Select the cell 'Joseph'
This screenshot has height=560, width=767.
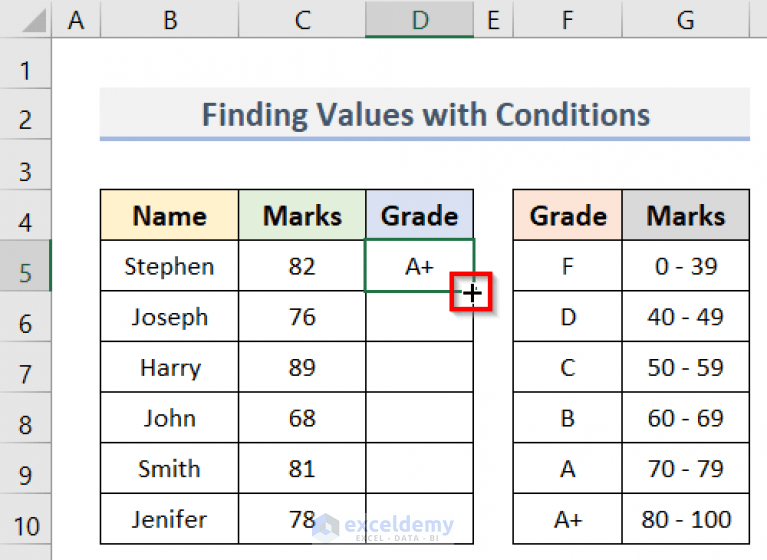click(170, 317)
